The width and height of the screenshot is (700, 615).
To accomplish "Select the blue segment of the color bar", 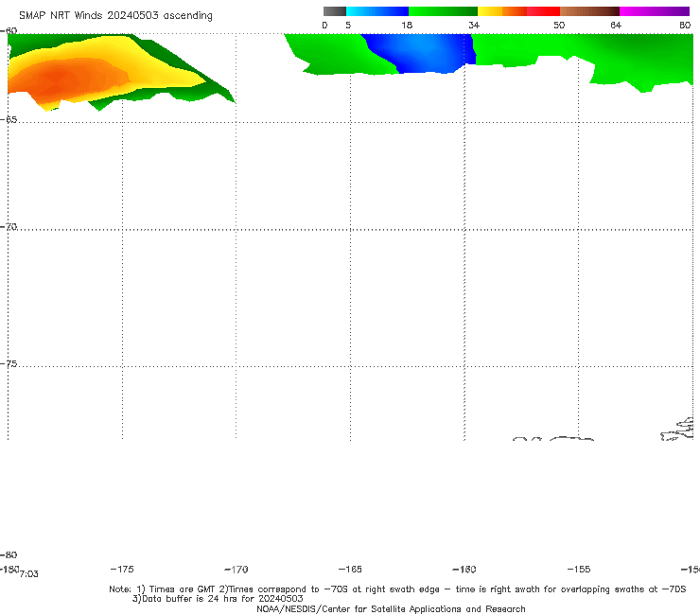I will coord(377,11).
